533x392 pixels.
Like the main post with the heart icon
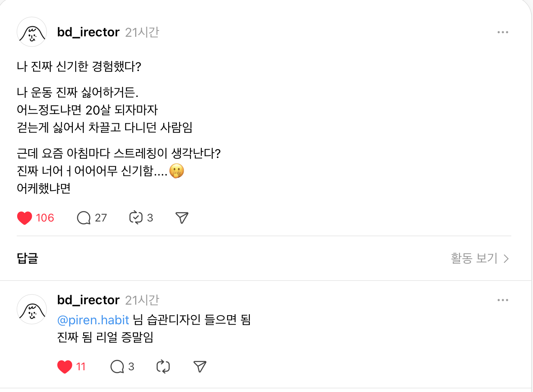(x=24, y=217)
